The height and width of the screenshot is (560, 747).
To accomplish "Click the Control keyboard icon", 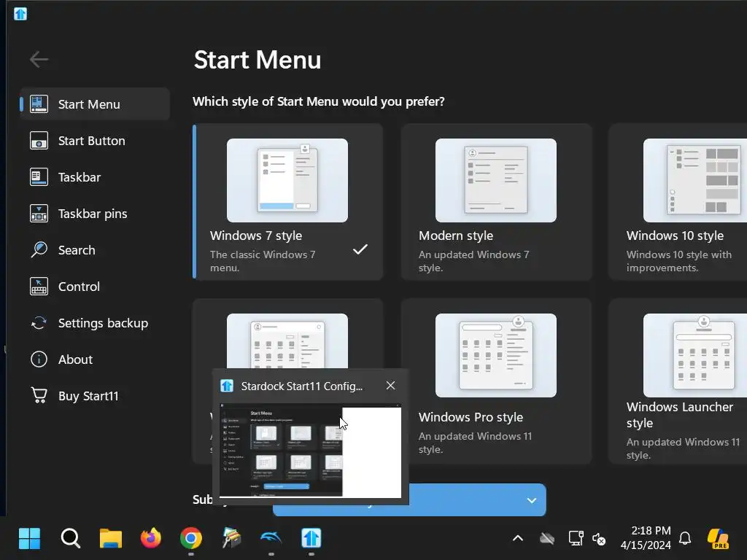I will click(x=39, y=286).
